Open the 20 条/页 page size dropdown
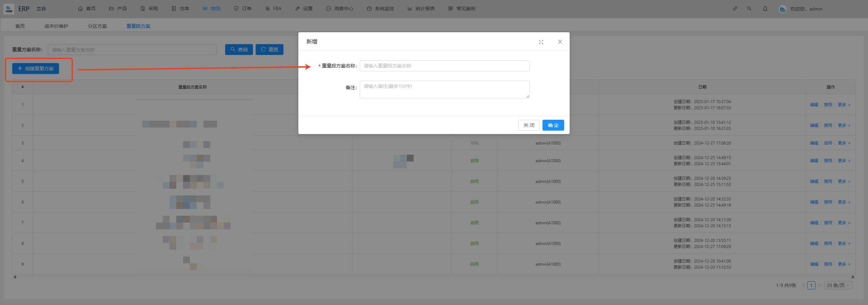The height and width of the screenshot is (305, 868). point(839,285)
